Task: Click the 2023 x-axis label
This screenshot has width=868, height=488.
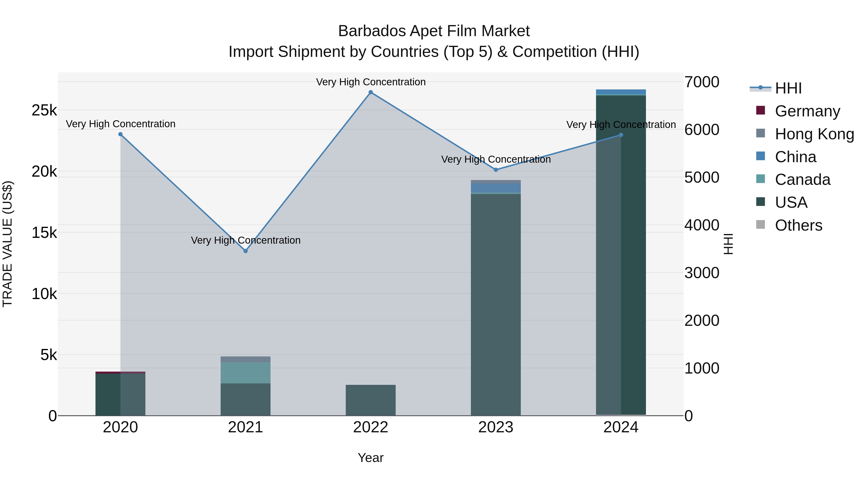Action: coord(496,427)
